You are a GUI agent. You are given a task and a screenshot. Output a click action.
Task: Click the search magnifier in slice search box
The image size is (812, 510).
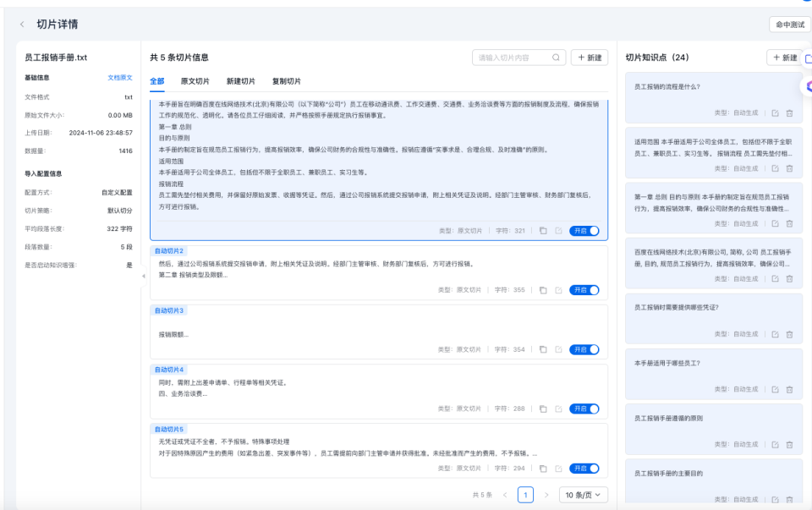click(x=556, y=58)
